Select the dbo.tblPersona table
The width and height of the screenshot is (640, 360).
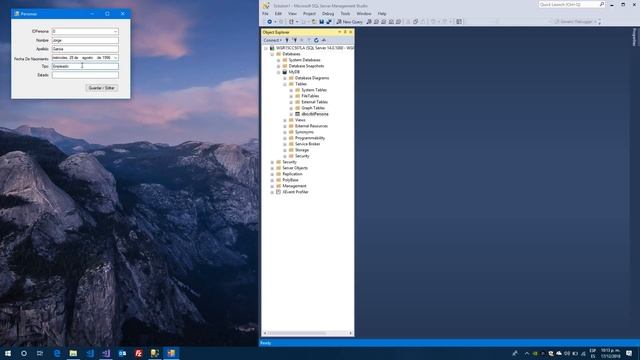click(x=315, y=114)
